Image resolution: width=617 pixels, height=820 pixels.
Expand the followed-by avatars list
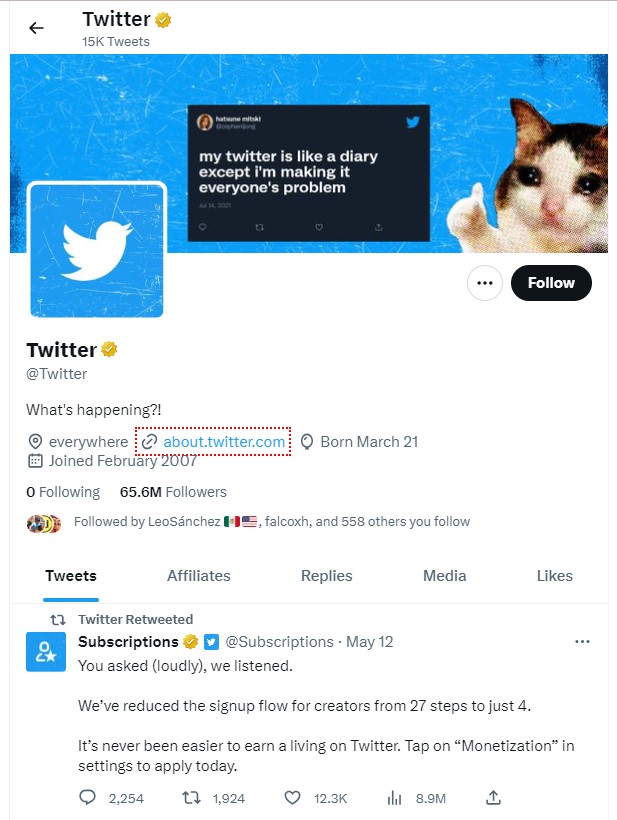45,521
